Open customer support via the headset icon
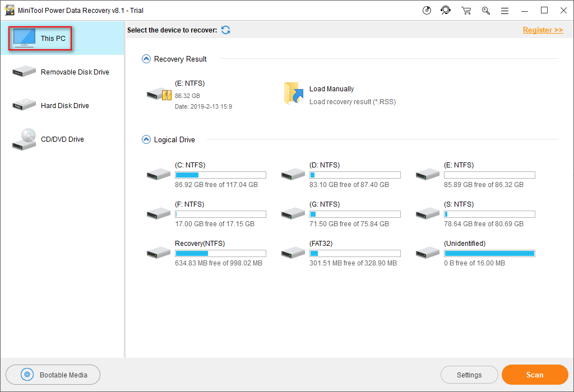The image size is (574, 392). click(446, 10)
